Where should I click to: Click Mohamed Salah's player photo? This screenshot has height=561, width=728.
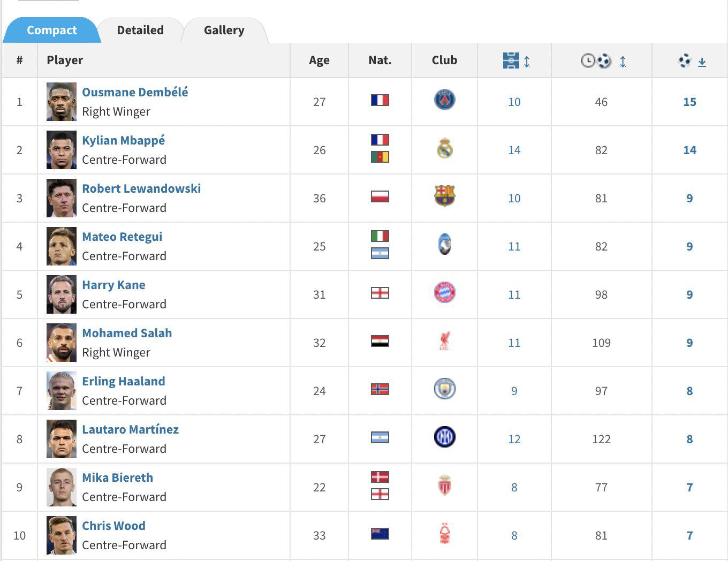60,343
